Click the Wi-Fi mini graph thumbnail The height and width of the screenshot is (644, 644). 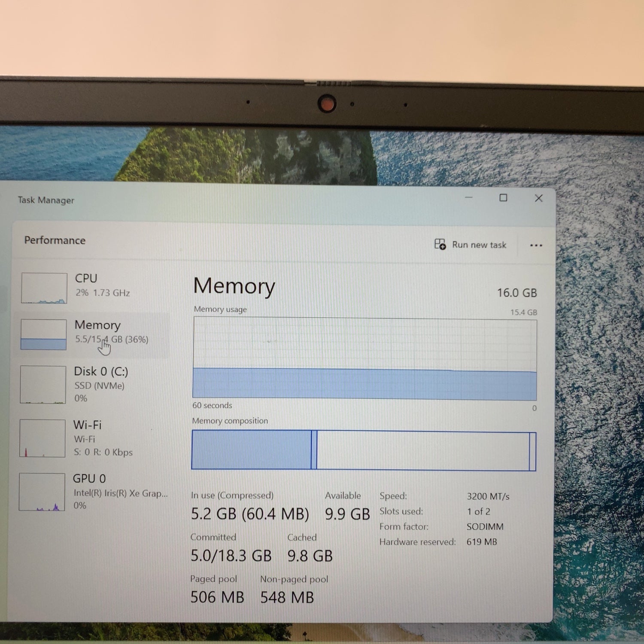point(43,438)
